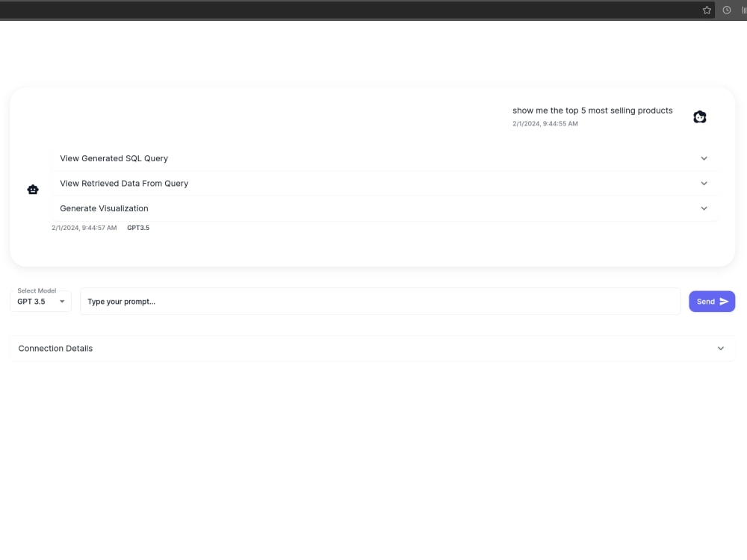The width and height of the screenshot is (747, 560).
Task: Expand the Connection Details chevron
Action: [720, 349]
